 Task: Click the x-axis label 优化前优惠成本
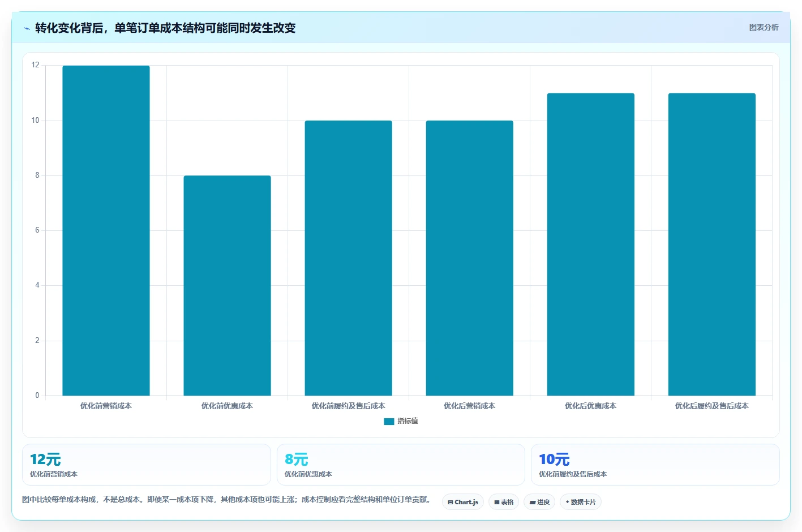tap(227, 406)
